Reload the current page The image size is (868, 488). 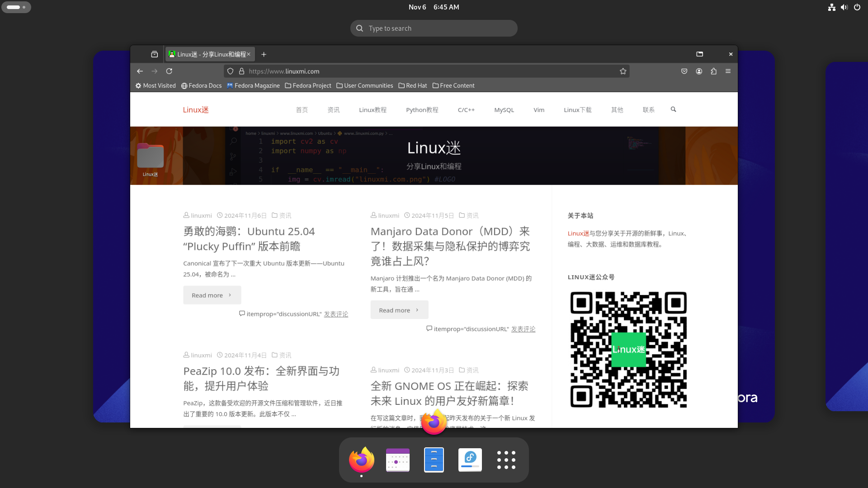click(169, 71)
